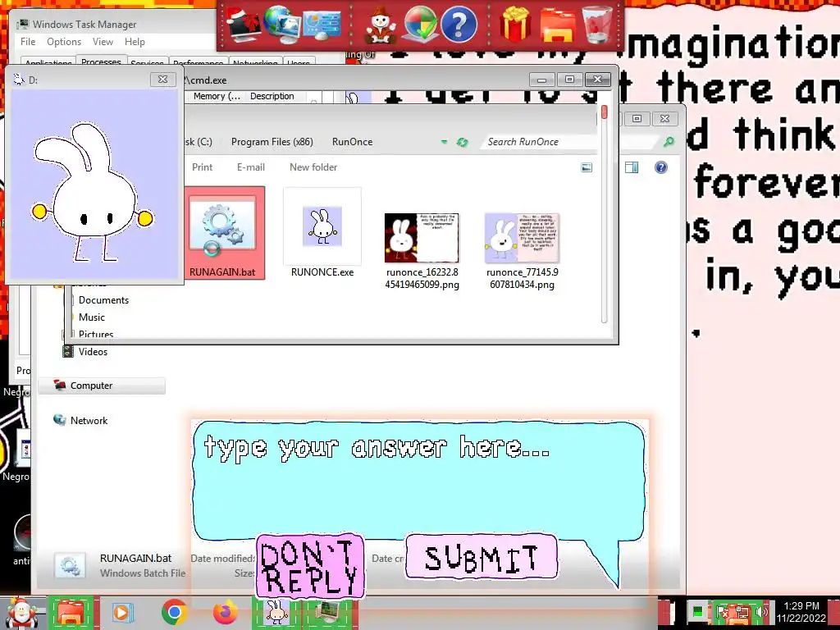Click the DON'T REPLY button
The width and height of the screenshot is (840, 630).
pyautogui.click(x=310, y=567)
